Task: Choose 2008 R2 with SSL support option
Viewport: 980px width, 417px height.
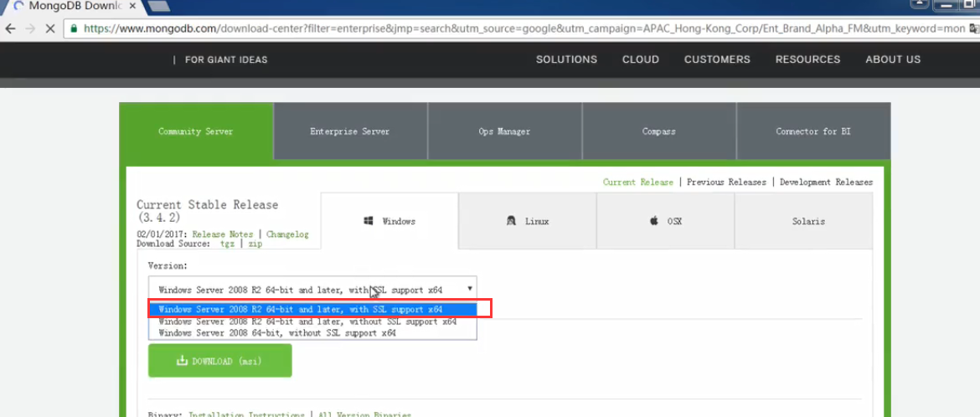Action: (x=312, y=310)
